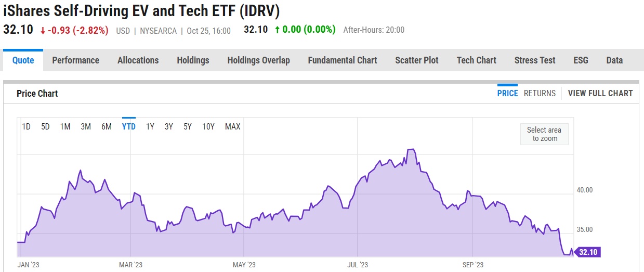Screen dimensions: 644x272
Task: Choose the 6M time range
Action: 107,126
